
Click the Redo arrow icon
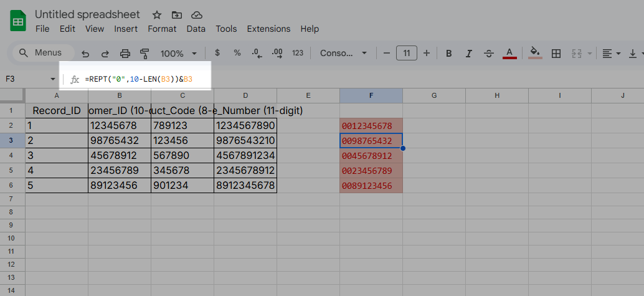point(105,54)
